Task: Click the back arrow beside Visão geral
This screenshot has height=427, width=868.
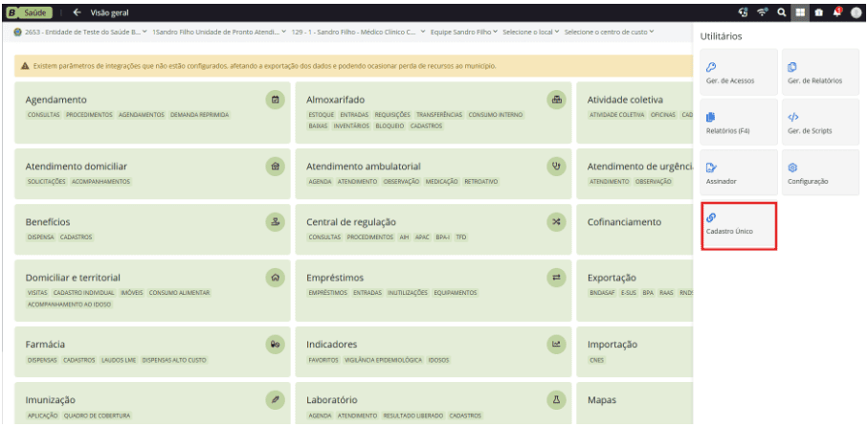Action: pyautogui.click(x=77, y=12)
